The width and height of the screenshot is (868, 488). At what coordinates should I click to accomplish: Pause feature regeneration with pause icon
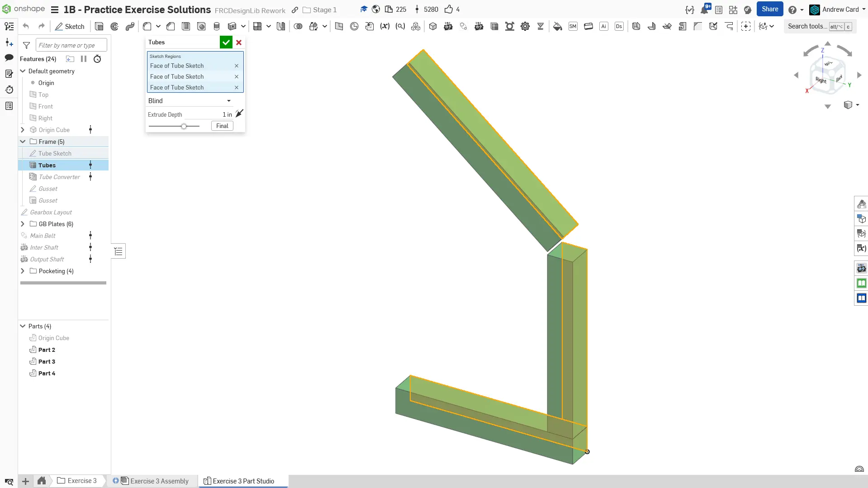[84, 59]
